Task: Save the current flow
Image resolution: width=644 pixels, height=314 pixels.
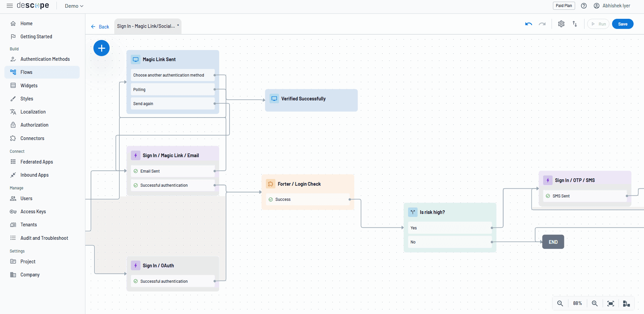Action: tap(622, 24)
